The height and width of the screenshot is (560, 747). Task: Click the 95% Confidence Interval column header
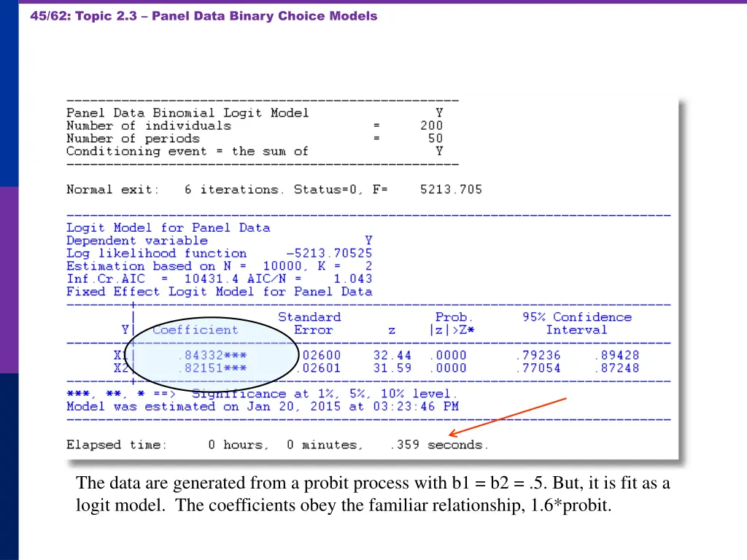[577, 323]
